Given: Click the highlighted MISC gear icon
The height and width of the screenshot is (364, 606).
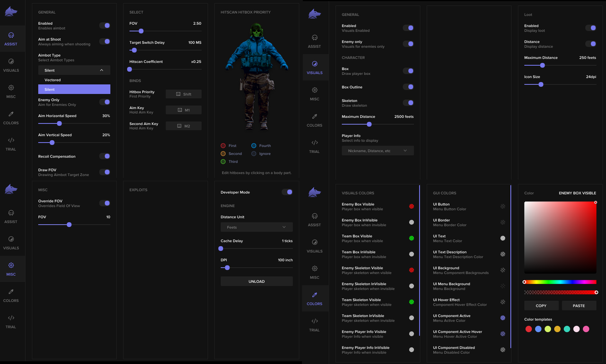Looking at the screenshot, I should click(x=11, y=266).
